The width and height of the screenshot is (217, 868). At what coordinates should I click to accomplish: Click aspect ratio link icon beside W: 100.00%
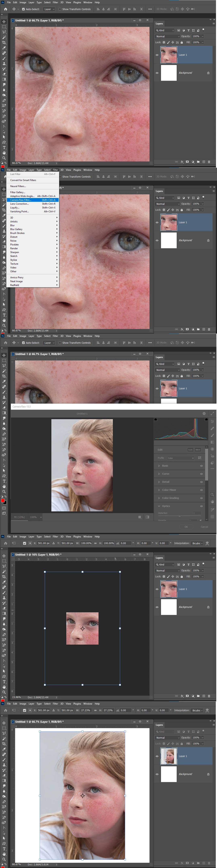(x=95, y=543)
